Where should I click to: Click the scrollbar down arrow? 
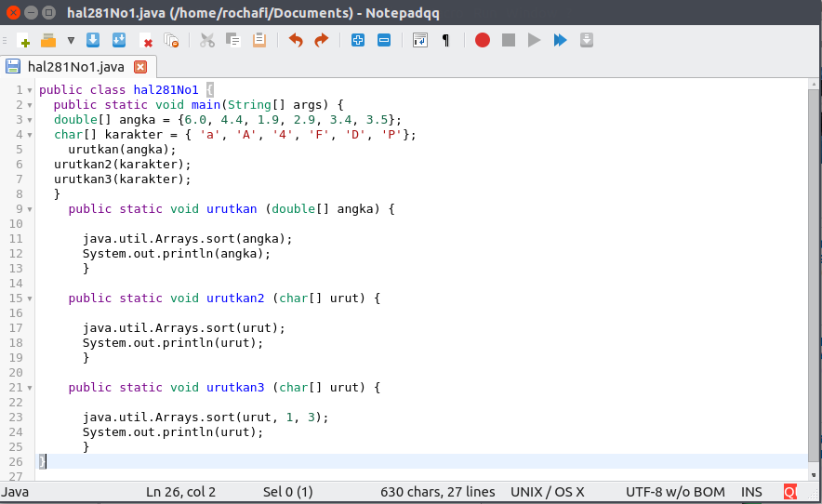[814, 475]
